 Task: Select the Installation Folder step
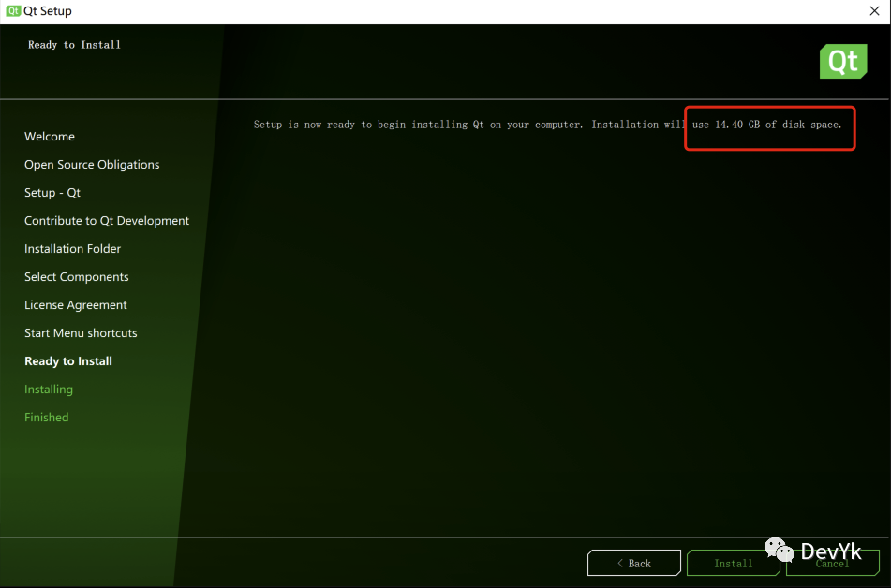coord(73,249)
